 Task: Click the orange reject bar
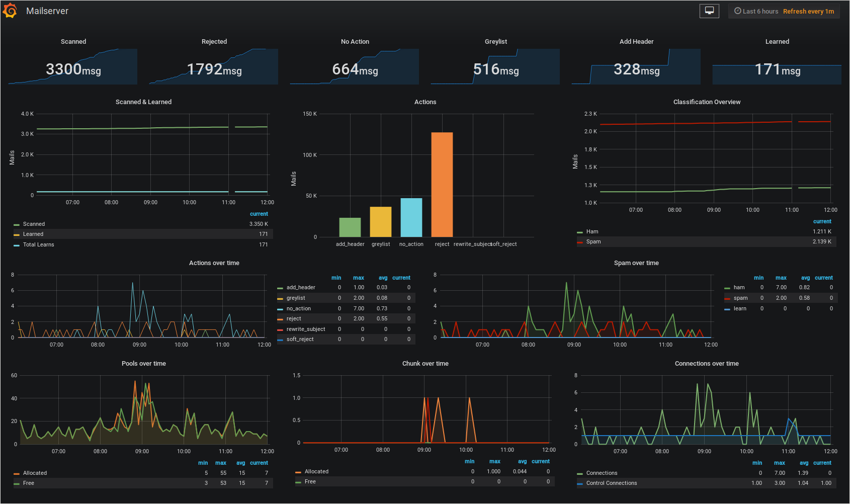point(442,185)
